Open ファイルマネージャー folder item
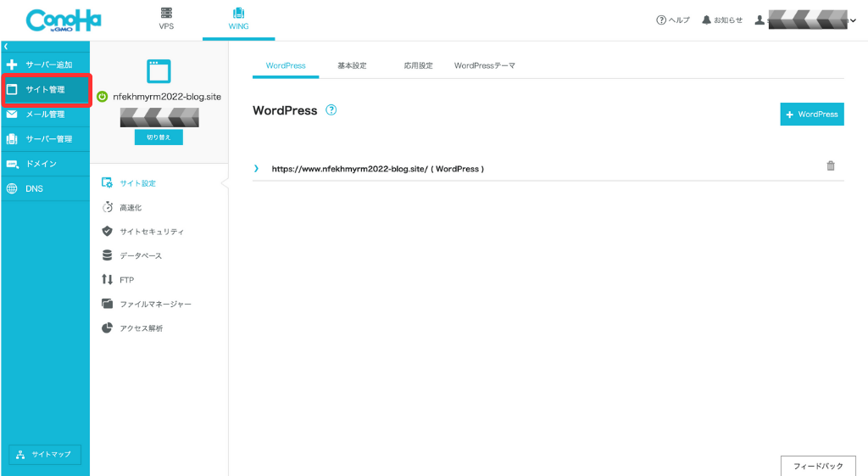868x476 pixels. pos(154,304)
